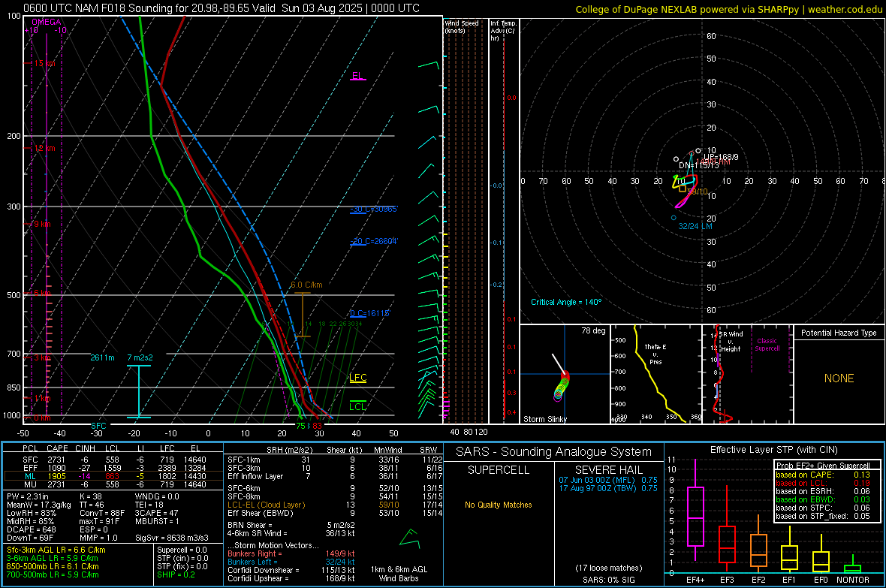Select the highlighted ML parcel row
Image resolution: width=886 pixels, height=588 pixels.
coord(113,476)
